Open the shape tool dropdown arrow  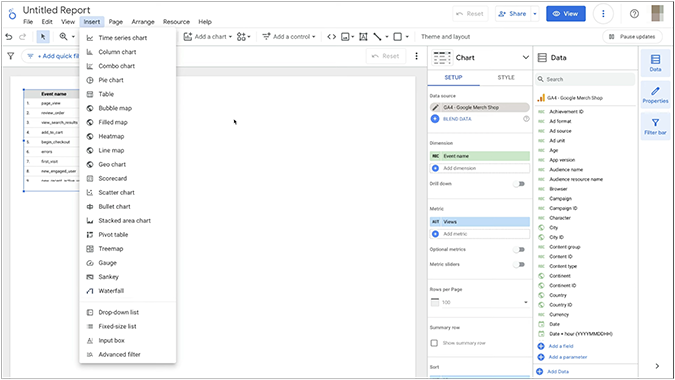pyautogui.click(x=407, y=37)
